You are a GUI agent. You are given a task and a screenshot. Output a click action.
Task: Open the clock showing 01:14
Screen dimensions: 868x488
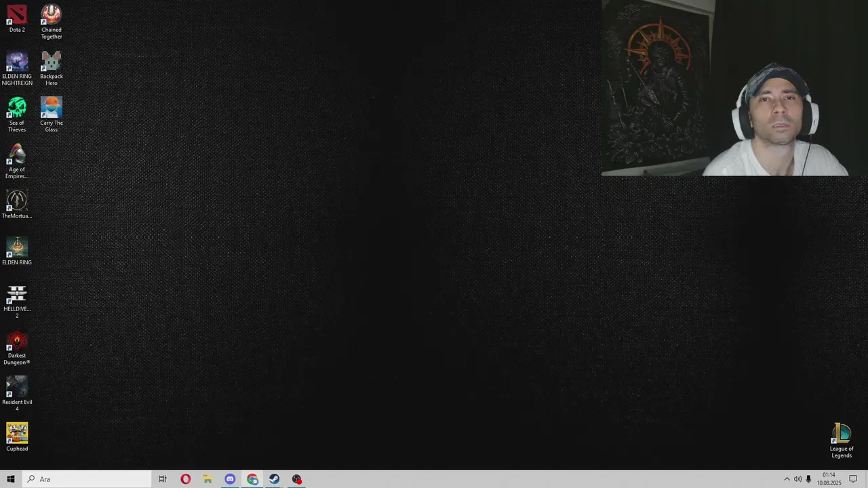[829, 479]
